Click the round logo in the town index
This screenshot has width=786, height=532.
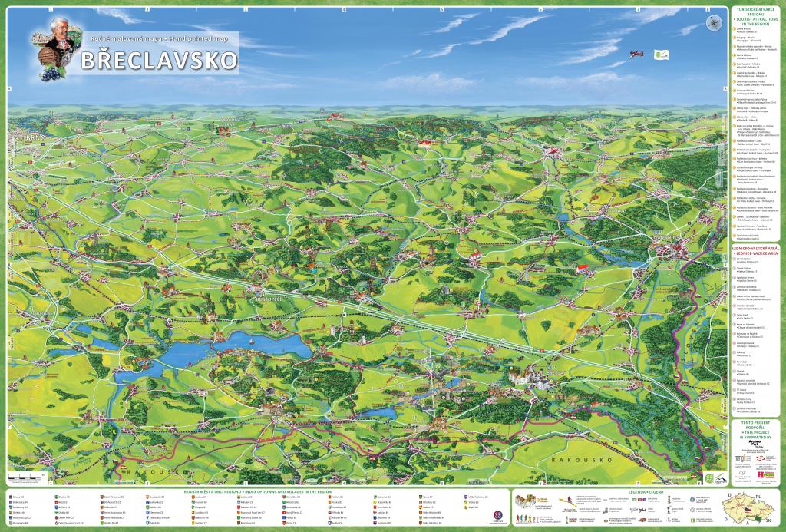tap(497, 515)
